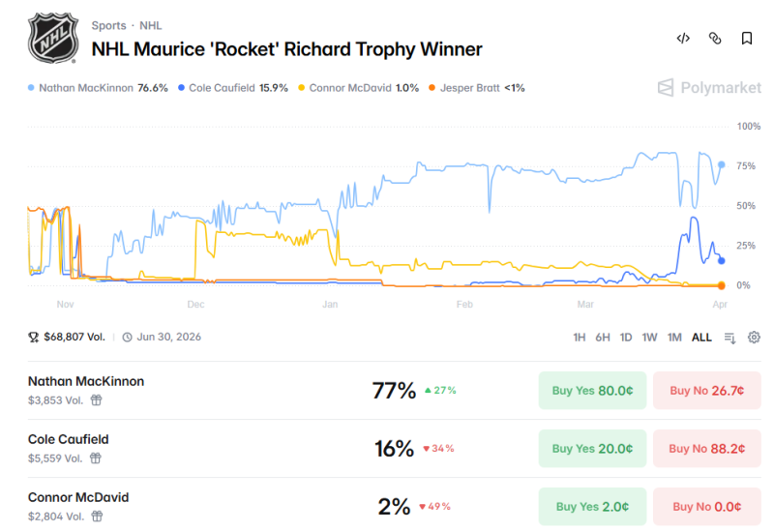Select the ALL timeframe option
This screenshot has width=774, height=532.
[701, 338]
